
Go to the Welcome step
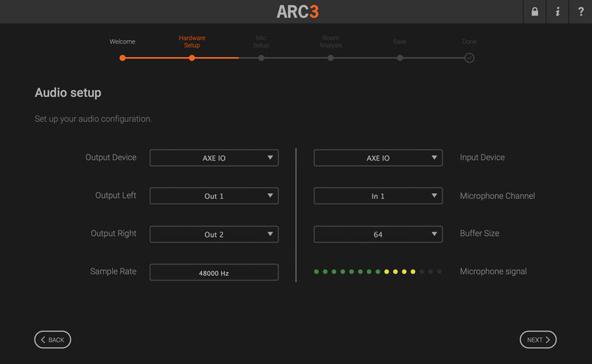pos(123,57)
